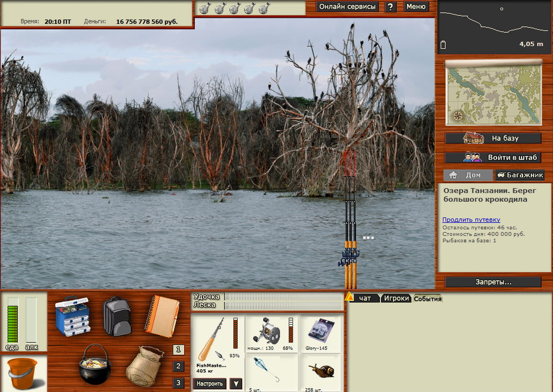
Task: Switch to rod slot 2
Action: click(x=178, y=366)
